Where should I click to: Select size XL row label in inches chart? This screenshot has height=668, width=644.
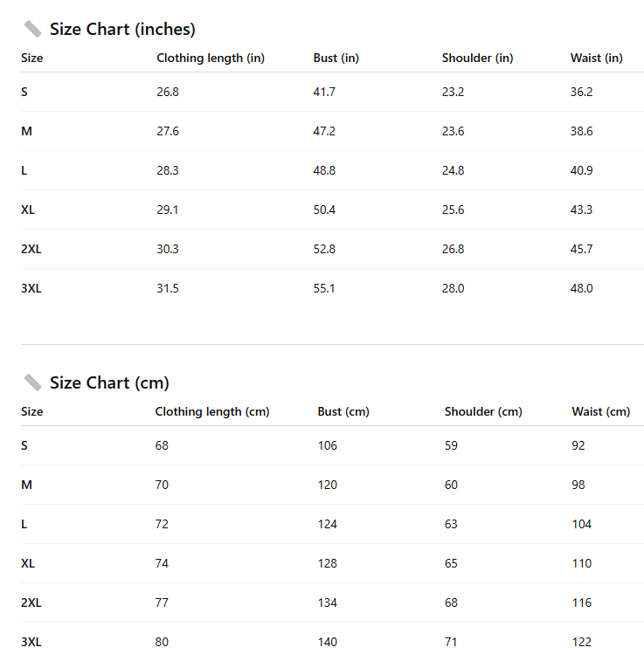click(28, 210)
